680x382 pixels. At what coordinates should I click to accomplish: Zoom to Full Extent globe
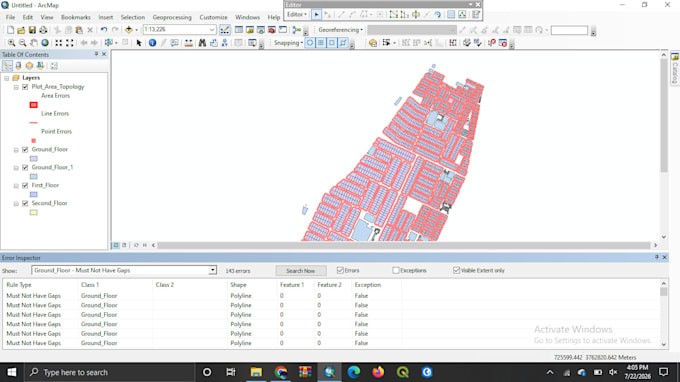point(45,43)
